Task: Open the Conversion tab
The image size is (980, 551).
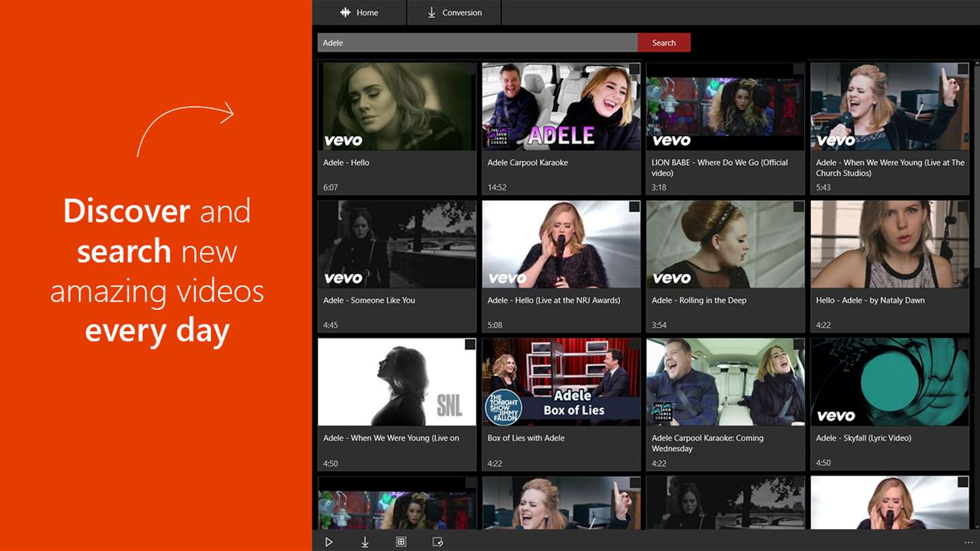Action: [x=454, y=12]
